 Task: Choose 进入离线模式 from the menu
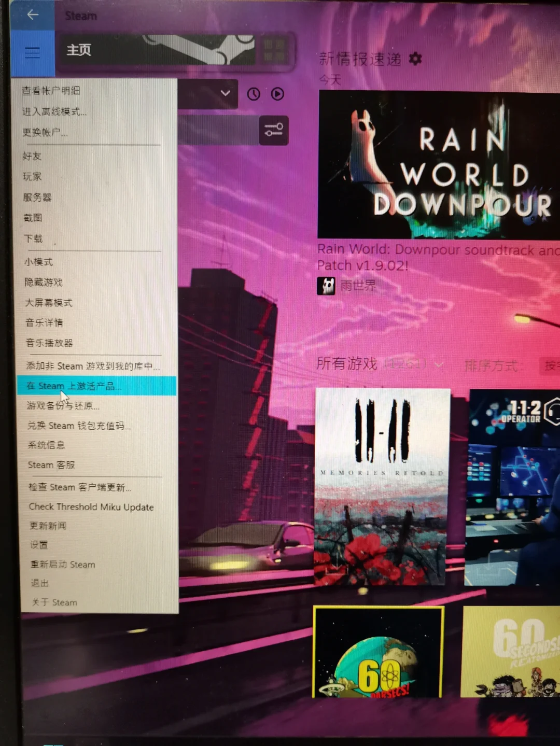[x=54, y=111]
